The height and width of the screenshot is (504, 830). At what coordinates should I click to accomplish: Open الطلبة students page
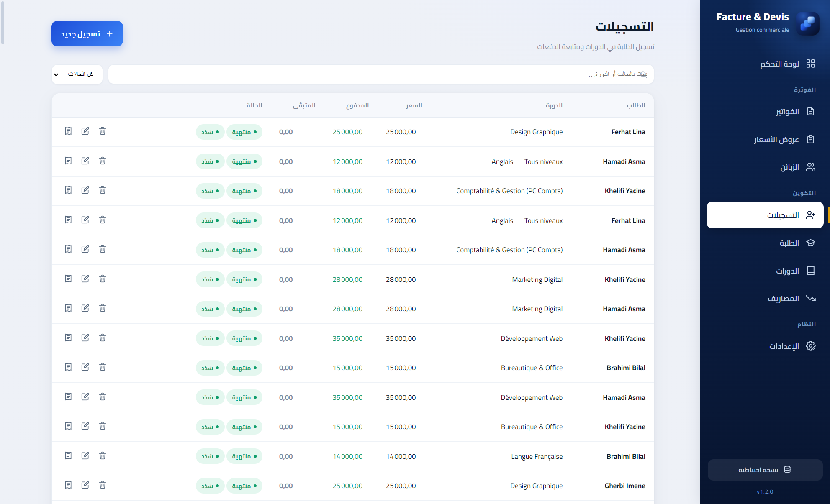point(765,243)
